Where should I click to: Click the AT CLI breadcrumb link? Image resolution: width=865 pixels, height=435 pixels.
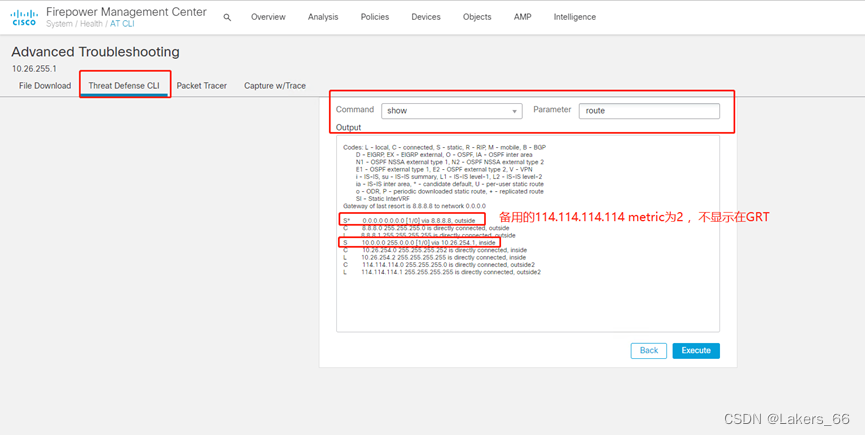point(122,24)
